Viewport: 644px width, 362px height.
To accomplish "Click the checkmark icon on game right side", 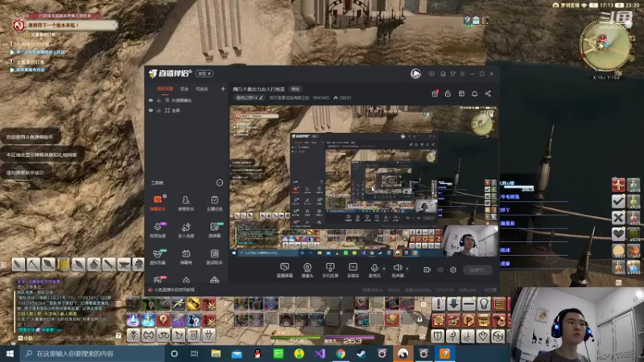I will pos(618,201).
